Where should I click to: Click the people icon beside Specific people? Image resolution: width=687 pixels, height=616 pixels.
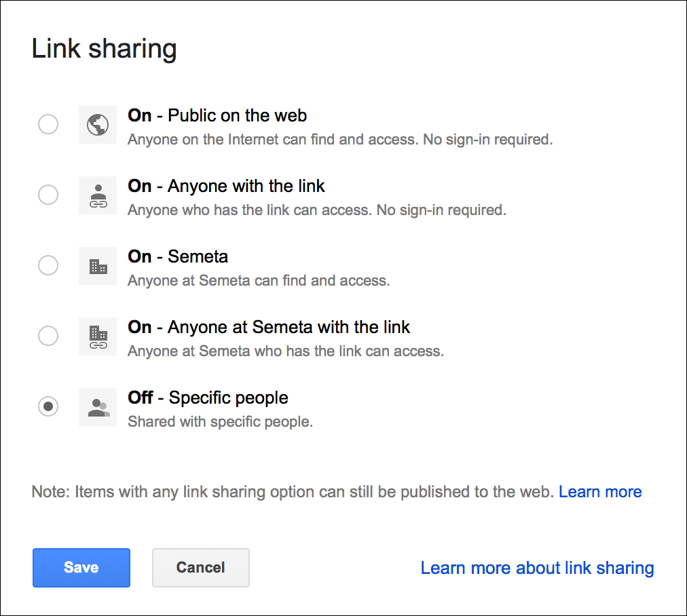coord(98,407)
